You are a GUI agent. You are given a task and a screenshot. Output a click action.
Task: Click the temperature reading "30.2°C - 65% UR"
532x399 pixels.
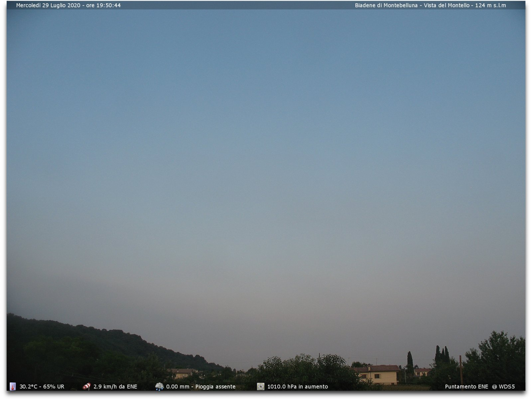click(x=42, y=387)
